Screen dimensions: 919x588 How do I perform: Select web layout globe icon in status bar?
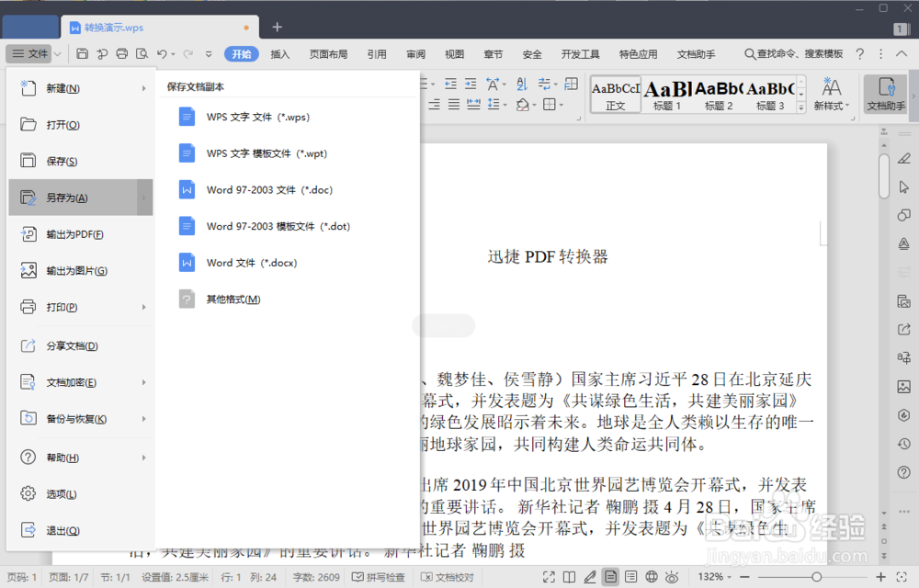coord(652,577)
